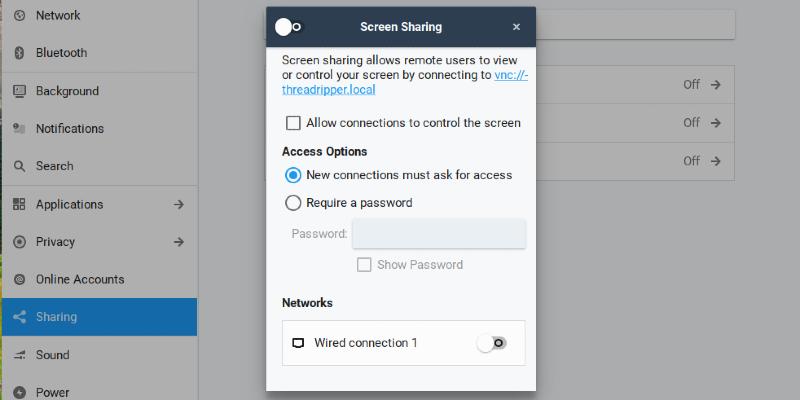
Task: Expand the Applications submenu arrow
Action: (179, 204)
